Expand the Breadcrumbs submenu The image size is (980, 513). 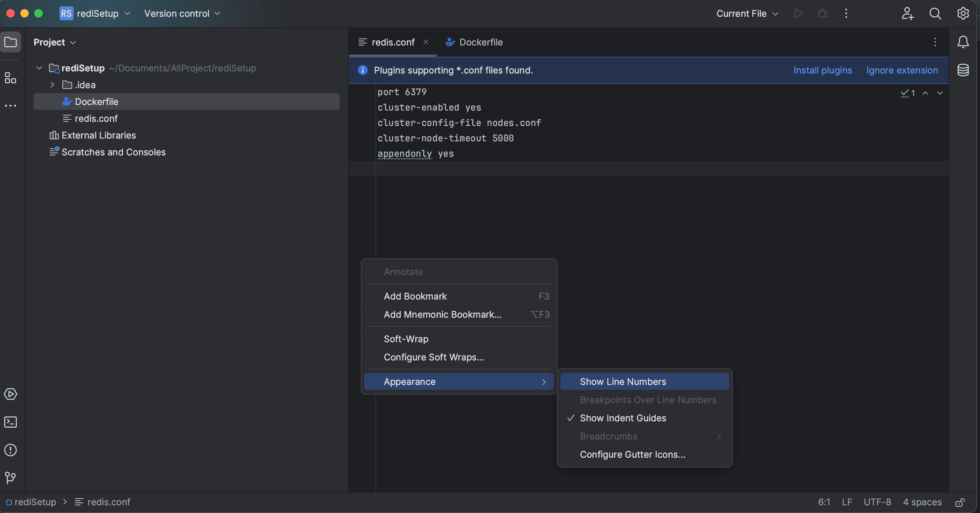tap(644, 436)
